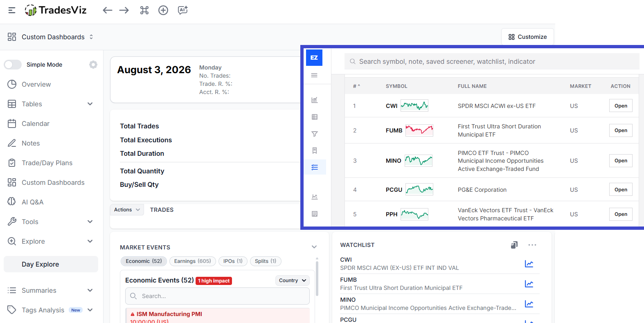Open Custom Dashboards in the sidebar
The height and width of the screenshot is (323, 644).
pos(53,182)
